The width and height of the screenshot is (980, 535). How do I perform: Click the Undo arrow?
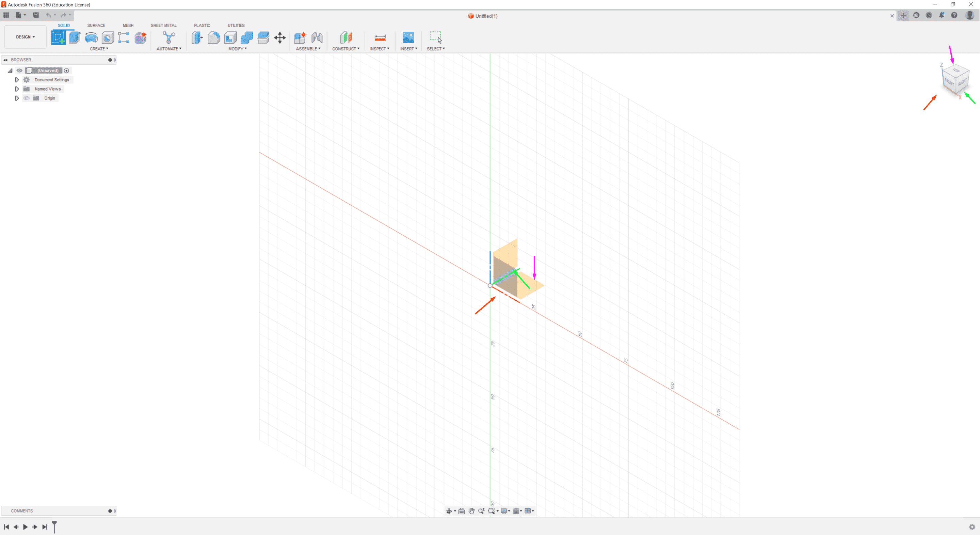coord(48,15)
